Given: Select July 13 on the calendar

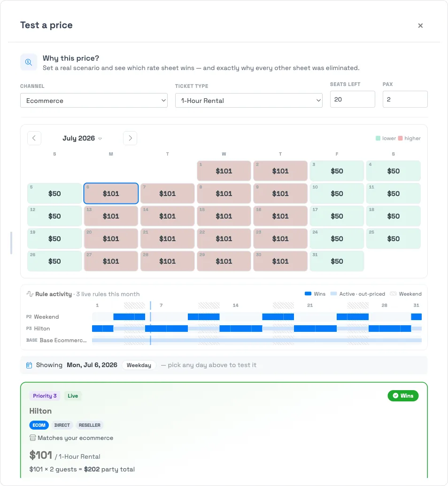Looking at the screenshot, I should pos(111,216).
